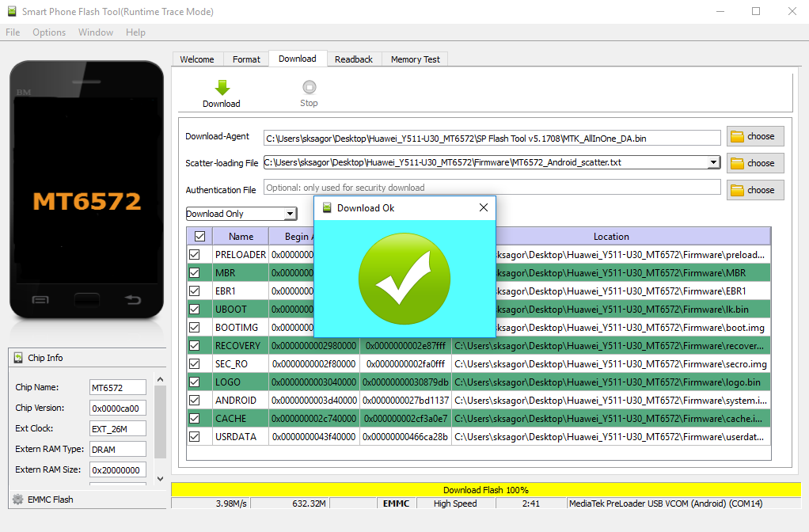Click the Chip Info panel icon
The height and width of the screenshot is (532, 809).
click(18, 358)
